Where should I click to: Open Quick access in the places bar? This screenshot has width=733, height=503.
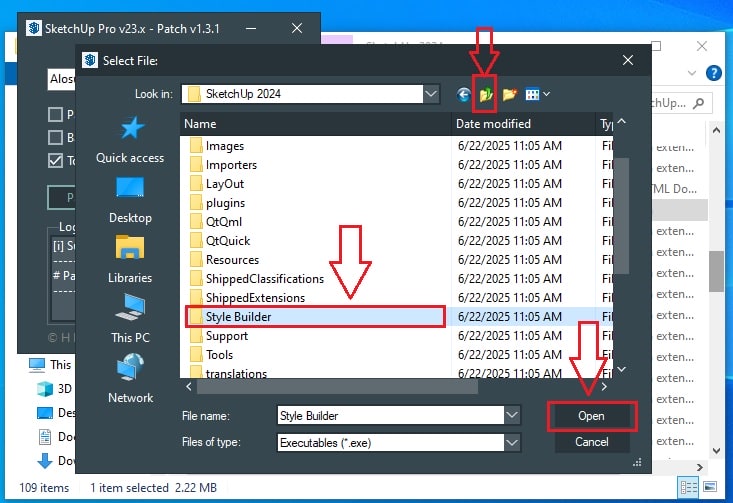(x=130, y=140)
